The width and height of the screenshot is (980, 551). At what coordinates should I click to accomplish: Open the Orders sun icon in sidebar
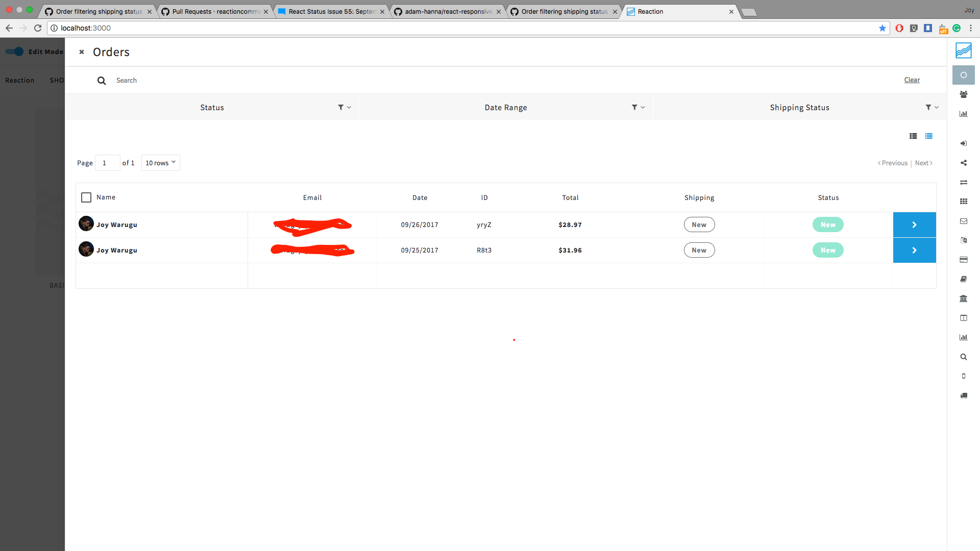tap(963, 75)
